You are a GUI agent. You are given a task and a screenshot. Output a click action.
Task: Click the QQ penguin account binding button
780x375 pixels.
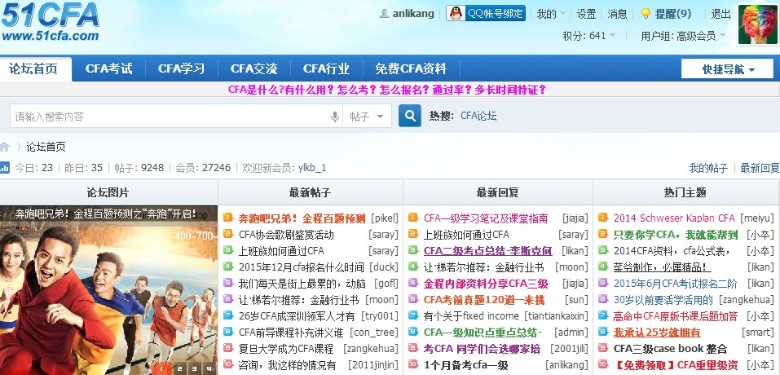point(486,13)
